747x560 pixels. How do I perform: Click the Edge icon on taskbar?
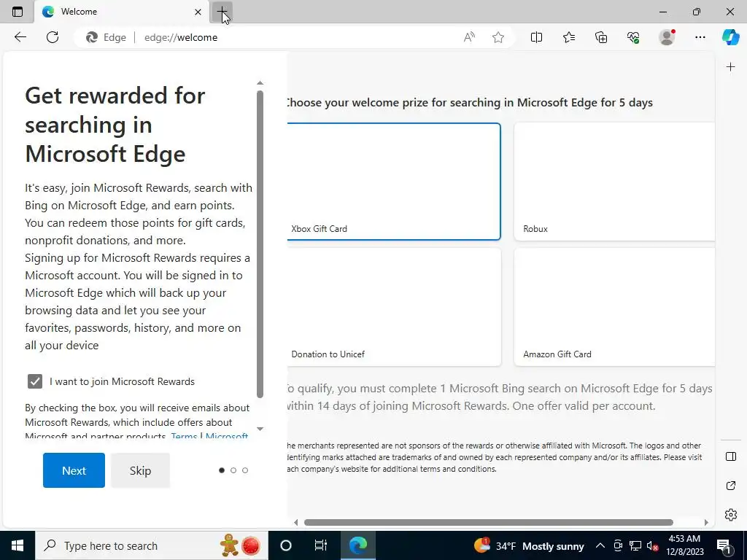[357, 545]
